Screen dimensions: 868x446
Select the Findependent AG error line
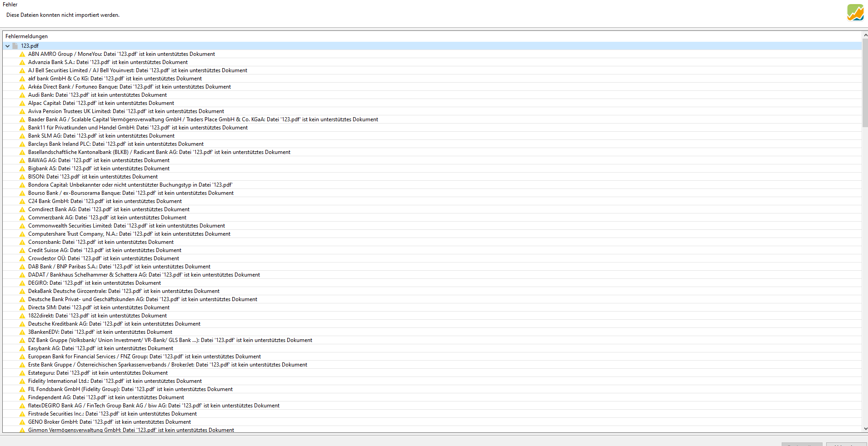point(106,397)
